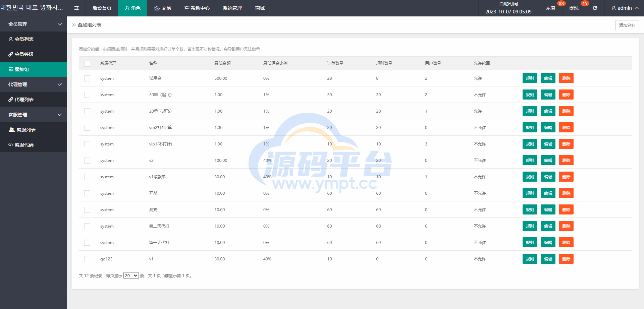Open the 充值 recharge notifications
This screenshot has height=309, width=644.
point(550,8)
